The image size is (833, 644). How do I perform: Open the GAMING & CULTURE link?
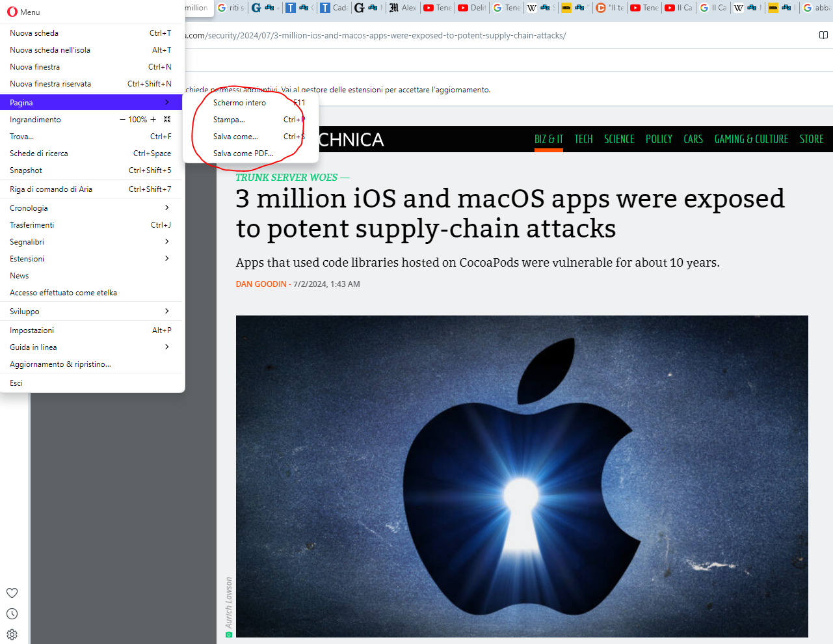751,139
